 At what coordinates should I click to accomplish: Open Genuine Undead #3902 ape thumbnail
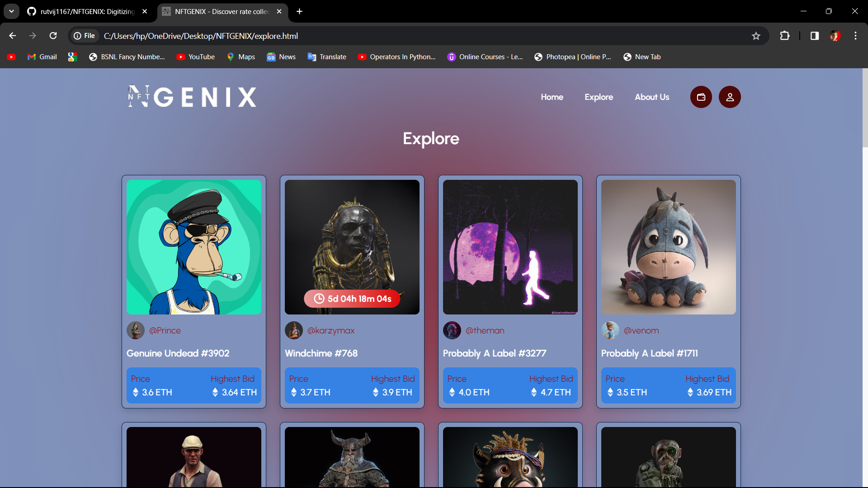pos(193,247)
